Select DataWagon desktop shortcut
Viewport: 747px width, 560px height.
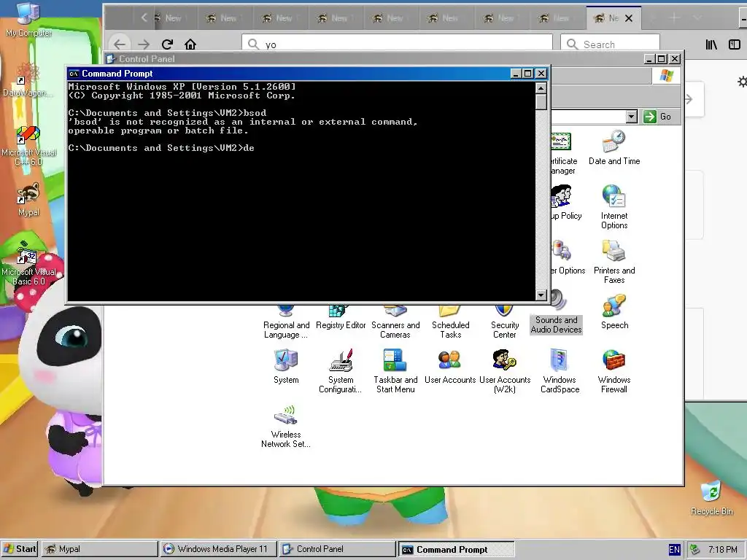28,80
